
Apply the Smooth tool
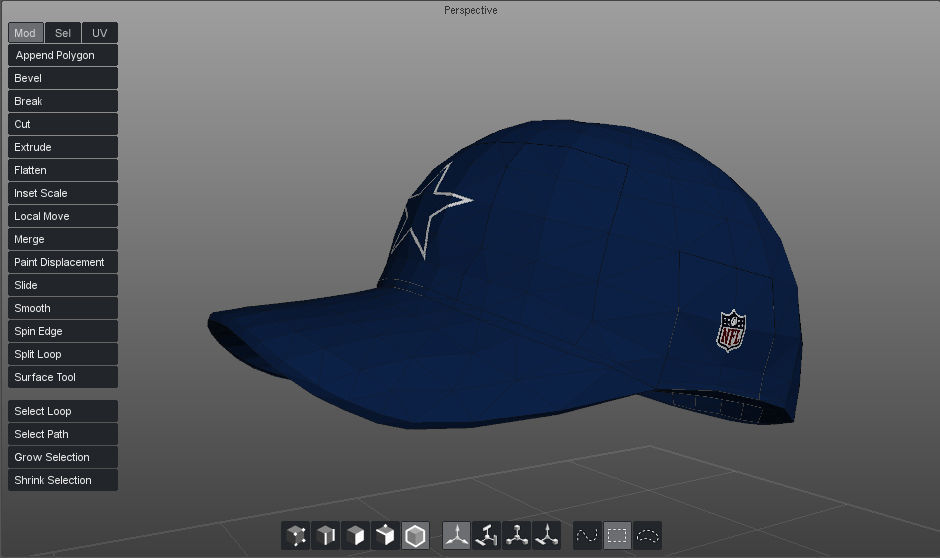(x=63, y=308)
